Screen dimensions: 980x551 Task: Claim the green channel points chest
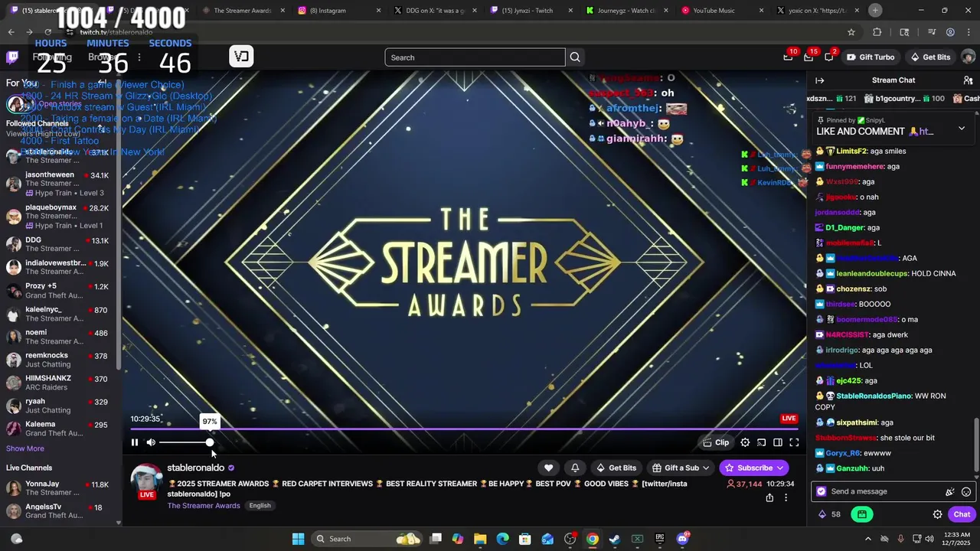pyautogui.click(x=862, y=514)
